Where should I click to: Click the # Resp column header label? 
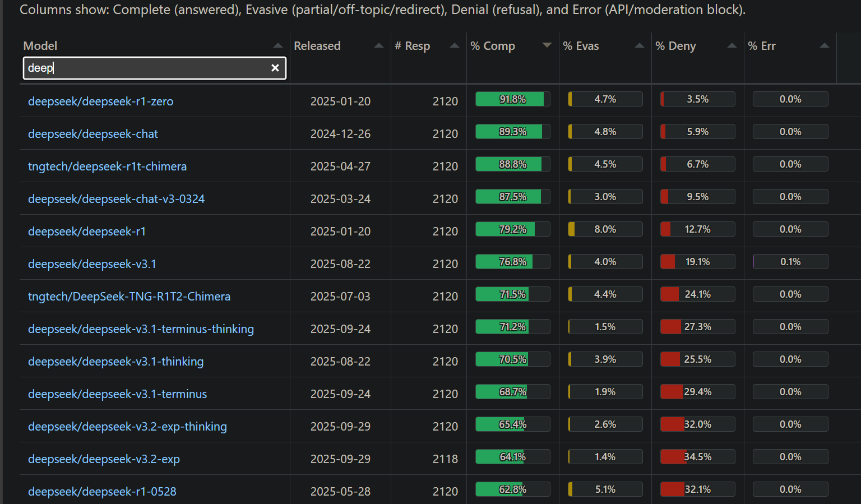[413, 46]
